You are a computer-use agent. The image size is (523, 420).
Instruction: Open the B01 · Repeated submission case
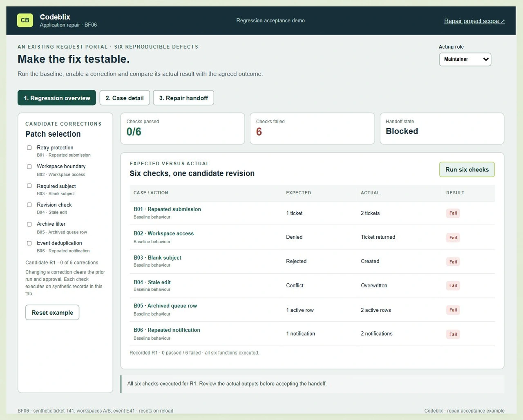(x=167, y=209)
